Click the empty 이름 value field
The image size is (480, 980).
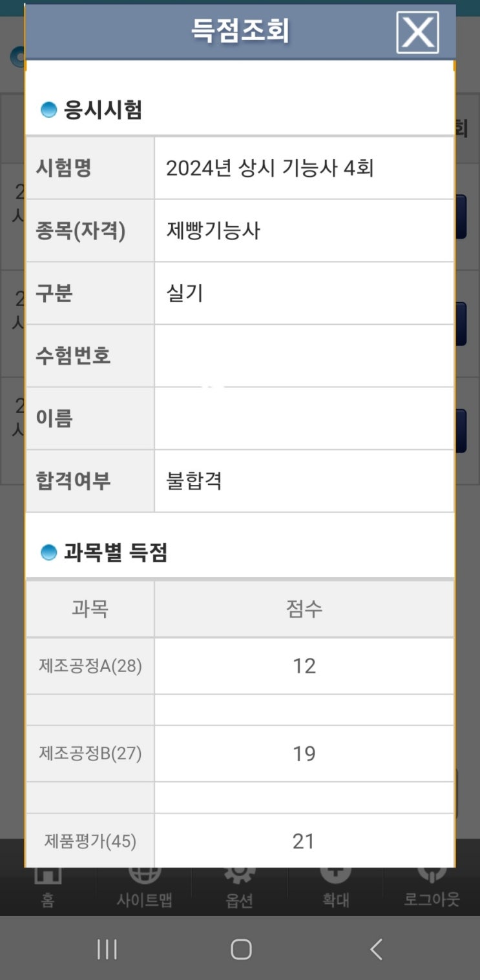tap(304, 418)
